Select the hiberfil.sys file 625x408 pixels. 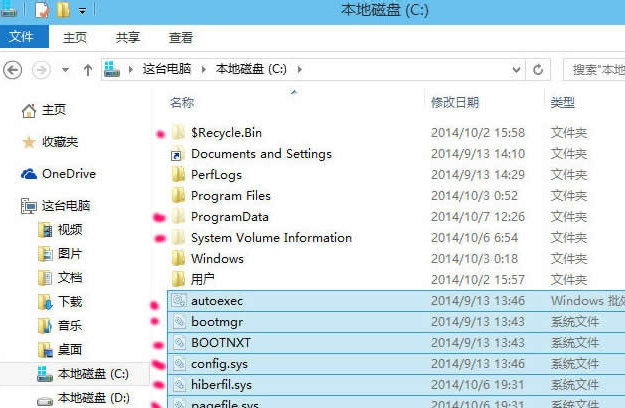tap(221, 385)
